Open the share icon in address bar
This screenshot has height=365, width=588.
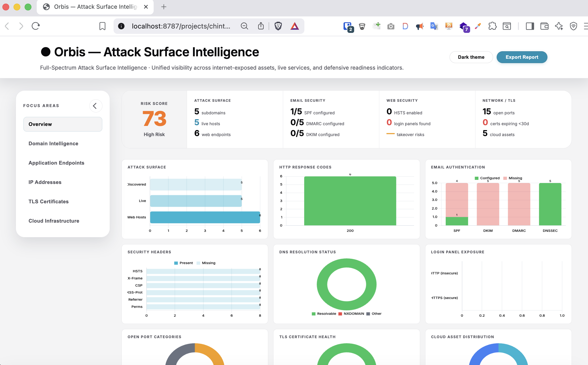[x=261, y=26]
